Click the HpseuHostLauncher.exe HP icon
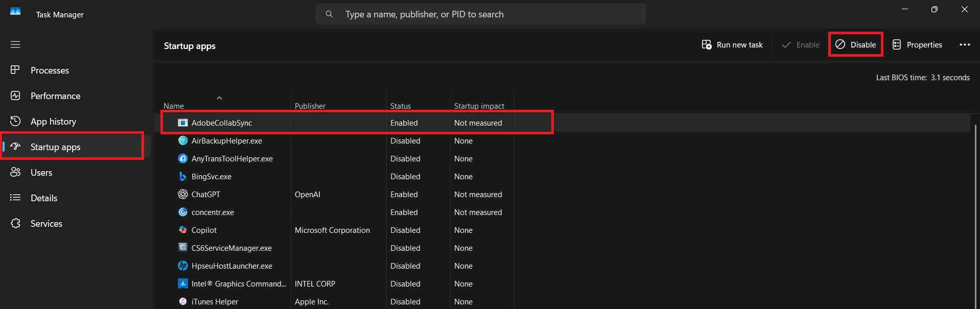Viewport: 980px width, 309px height. coord(182,266)
